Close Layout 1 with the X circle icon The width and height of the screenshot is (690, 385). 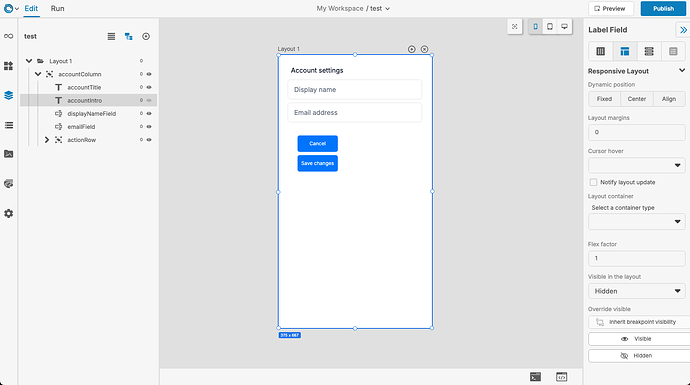pyautogui.click(x=424, y=49)
